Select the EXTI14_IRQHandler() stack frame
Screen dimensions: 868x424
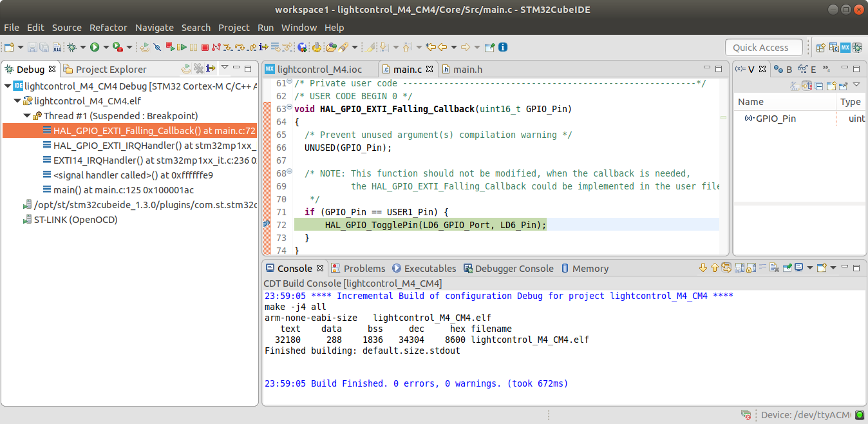149,160
